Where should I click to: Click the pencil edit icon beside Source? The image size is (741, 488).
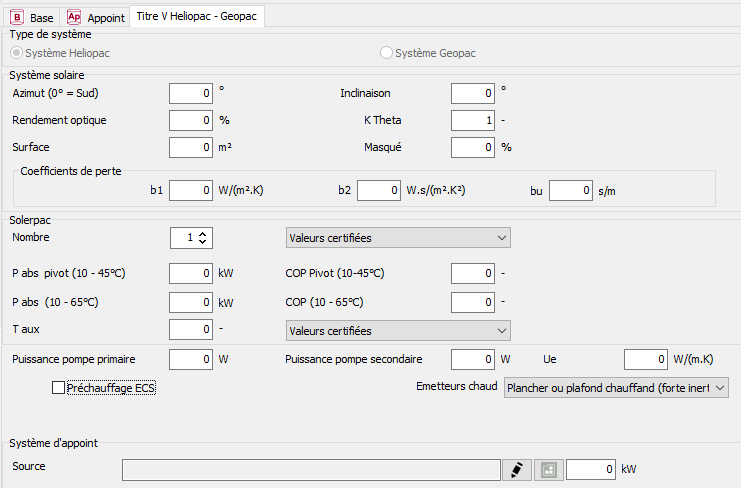click(x=515, y=469)
